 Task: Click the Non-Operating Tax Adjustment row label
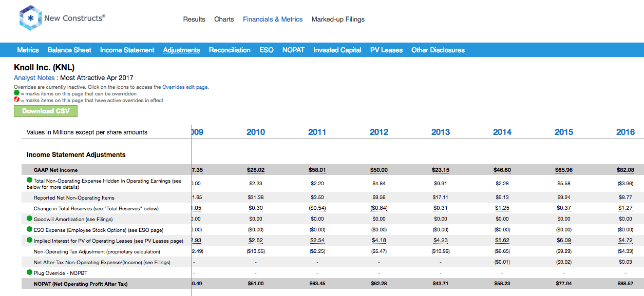coord(97,251)
